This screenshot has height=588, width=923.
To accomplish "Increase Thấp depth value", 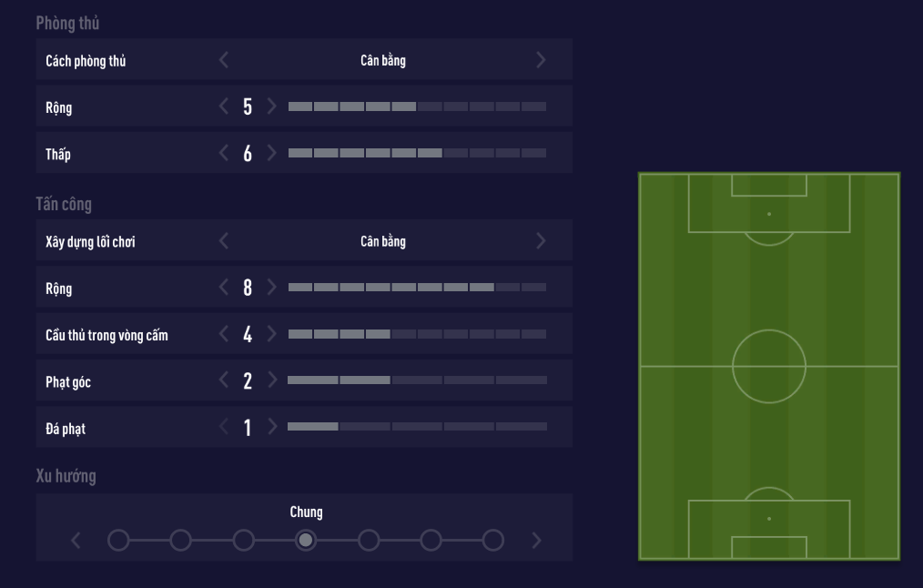I will (271, 154).
